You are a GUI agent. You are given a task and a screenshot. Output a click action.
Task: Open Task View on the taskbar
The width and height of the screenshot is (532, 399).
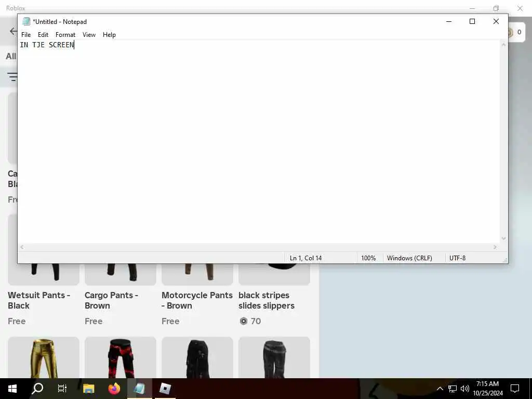click(x=62, y=389)
